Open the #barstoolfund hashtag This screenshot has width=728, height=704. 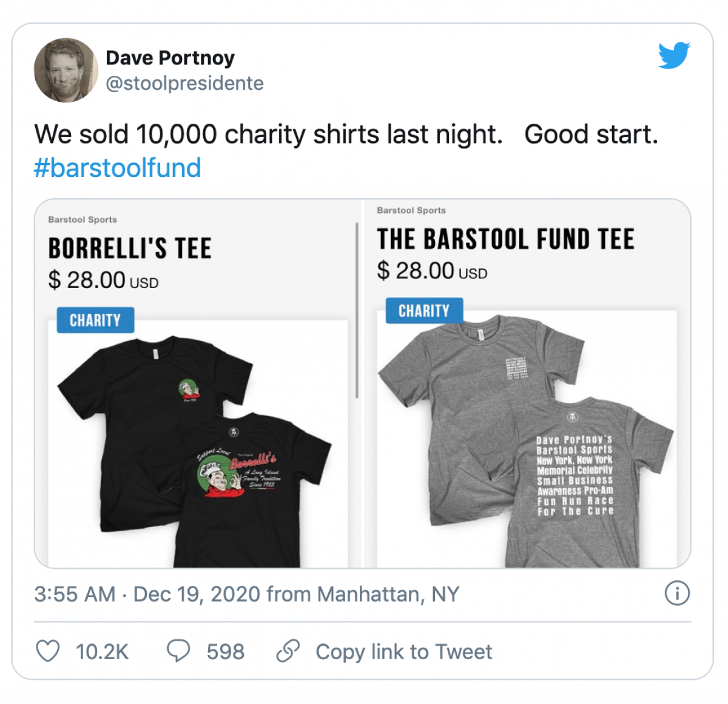pos(117,168)
